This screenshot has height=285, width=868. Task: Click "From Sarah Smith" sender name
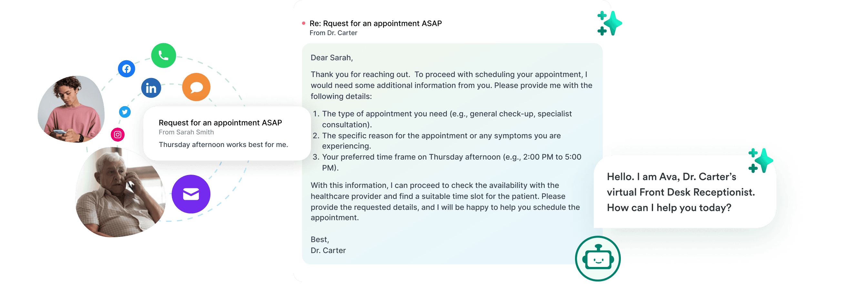tap(186, 132)
